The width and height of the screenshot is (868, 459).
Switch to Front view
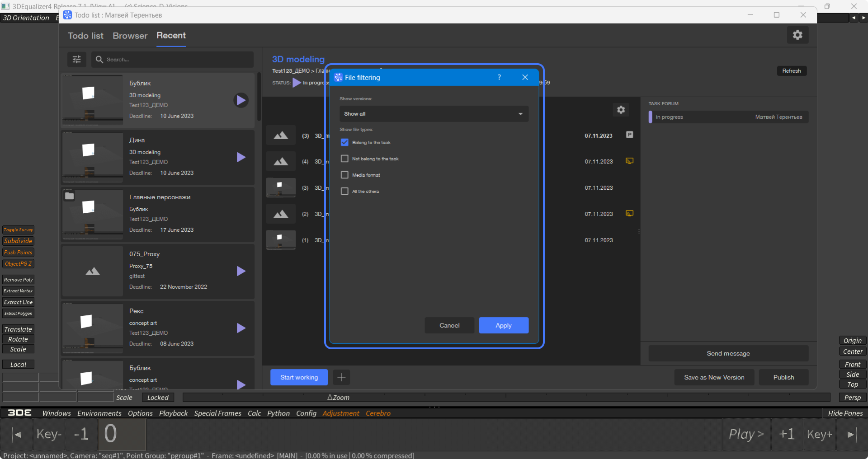853,364
